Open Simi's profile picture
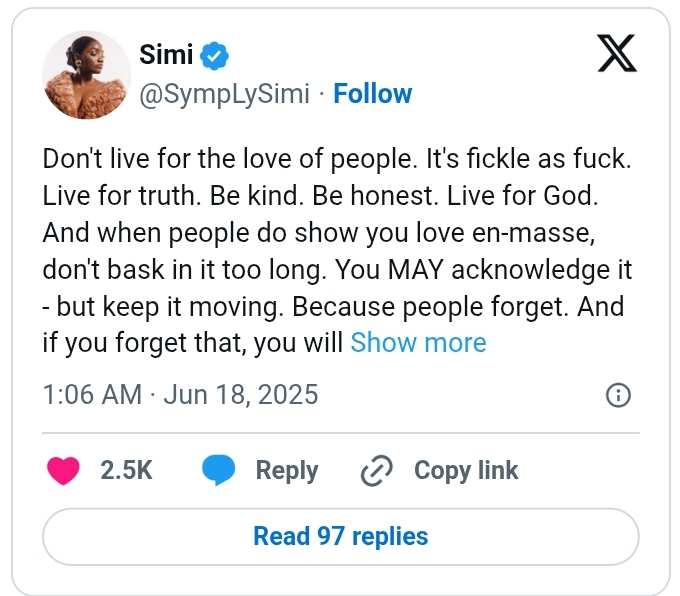 tap(86, 75)
